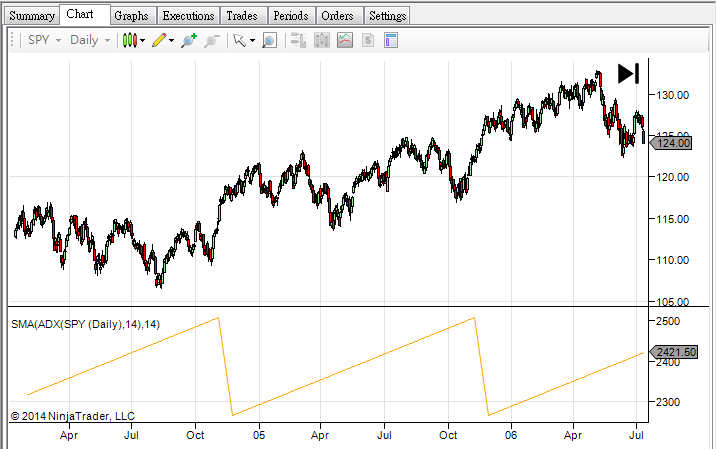Click the chart trader icon

click(x=298, y=40)
